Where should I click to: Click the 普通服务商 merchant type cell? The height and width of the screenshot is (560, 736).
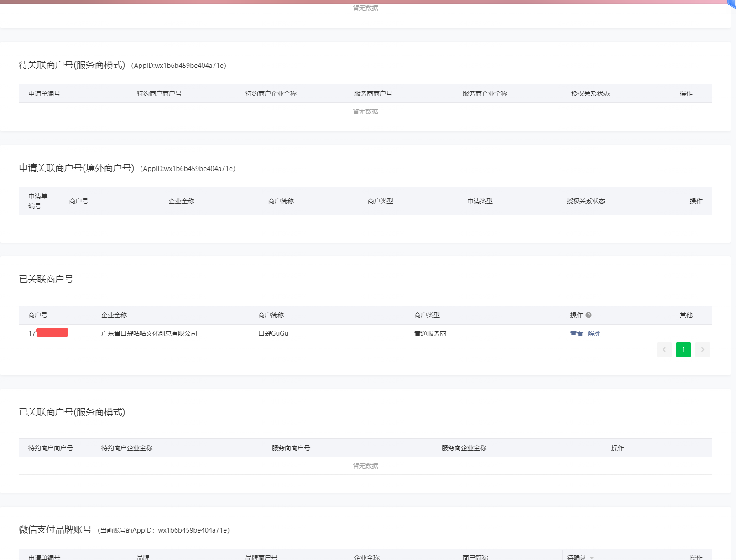point(430,333)
